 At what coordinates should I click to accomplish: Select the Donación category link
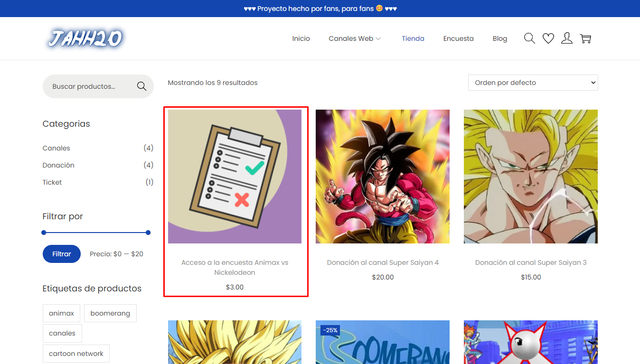(58, 165)
